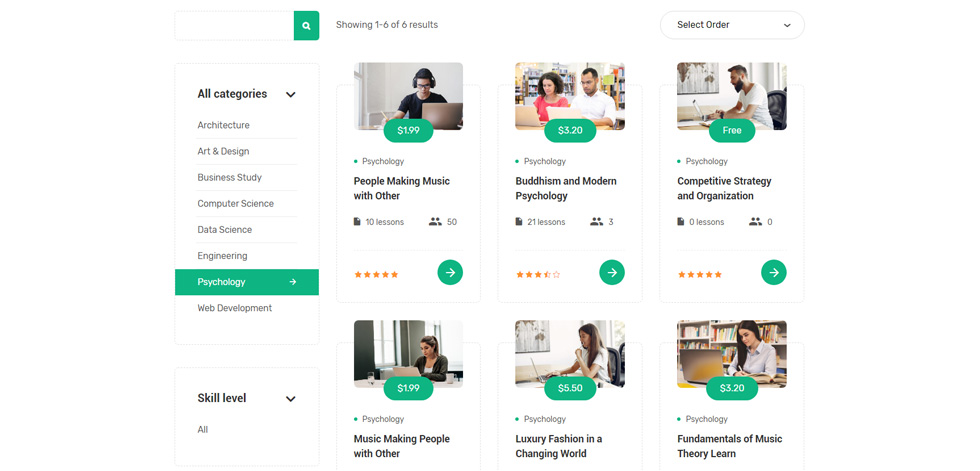Click lessons document icon beside 21 lessons
The height and width of the screenshot is (471, 980).
click(x=519, y=222)
